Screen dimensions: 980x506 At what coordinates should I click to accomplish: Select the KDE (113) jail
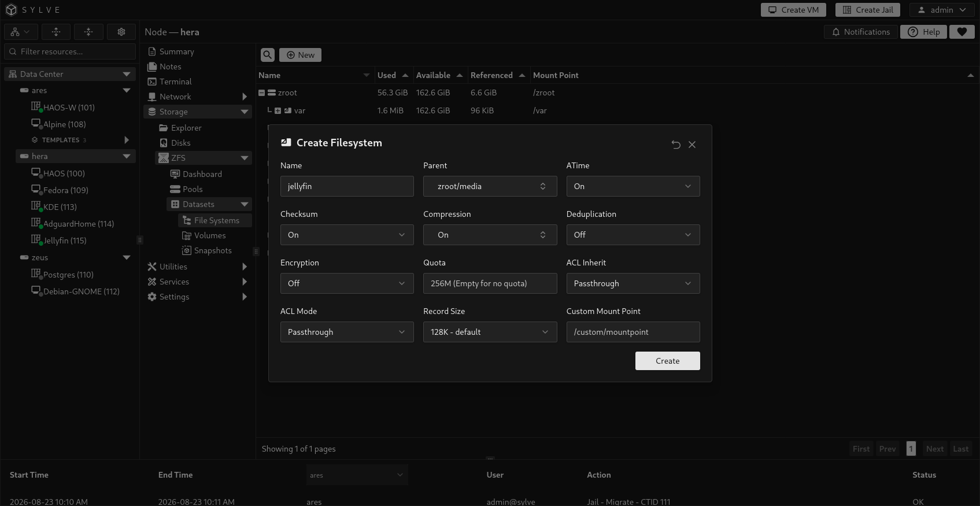(60, 207)
